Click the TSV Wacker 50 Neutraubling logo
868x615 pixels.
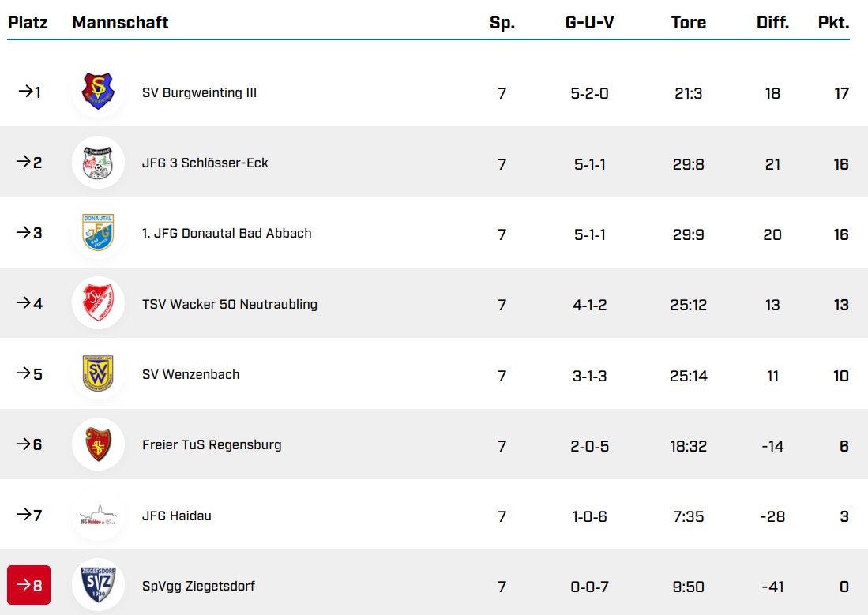98,303
